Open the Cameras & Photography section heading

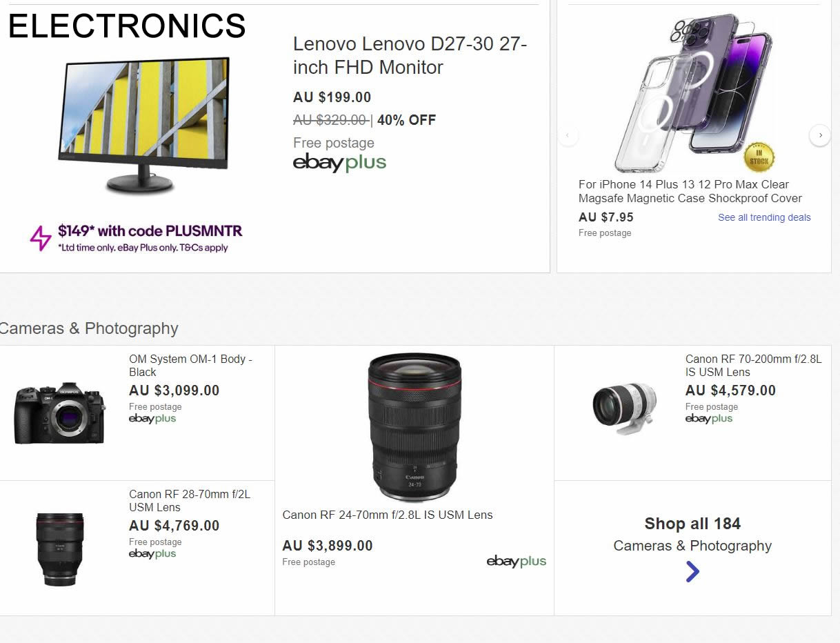click(x=89, y=328)
